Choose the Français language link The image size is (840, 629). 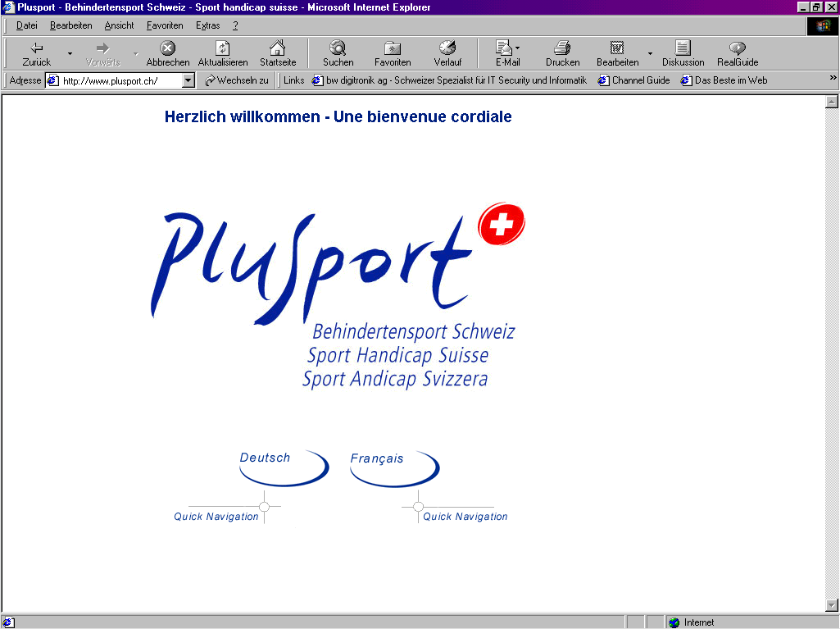click(395, 468)
